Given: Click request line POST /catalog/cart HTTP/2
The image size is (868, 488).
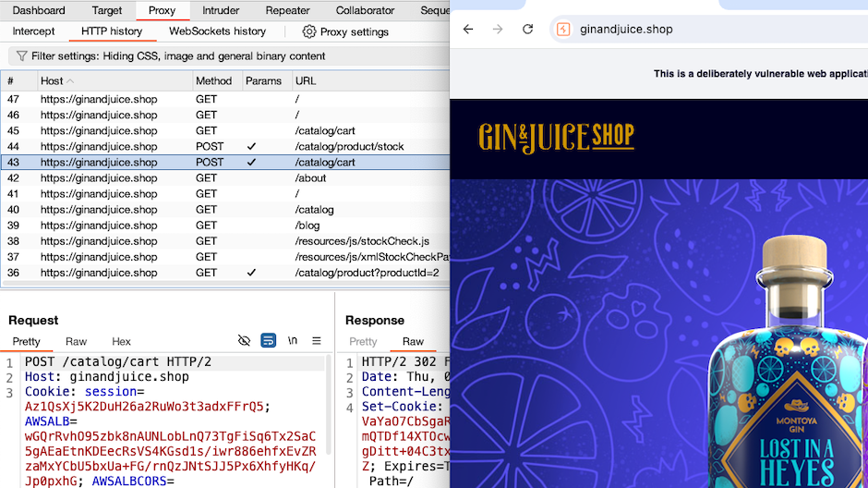Looking at the screenshot, I should point(118,361).
